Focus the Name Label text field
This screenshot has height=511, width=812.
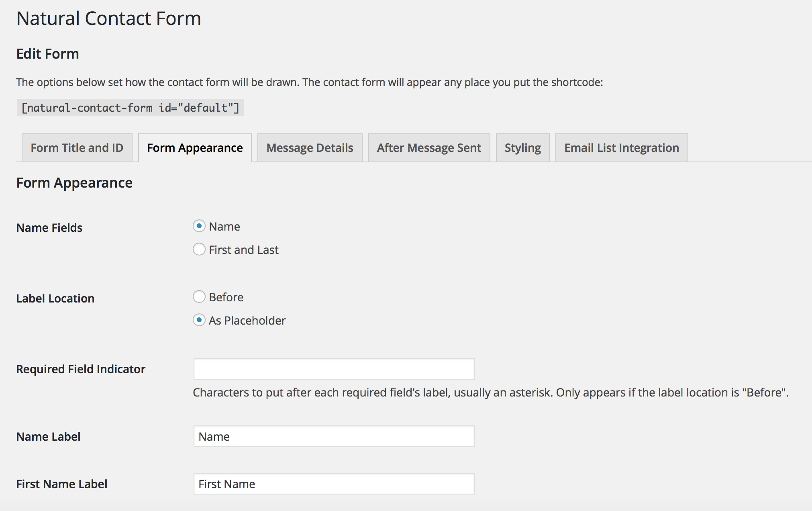(x=334, y=436)
